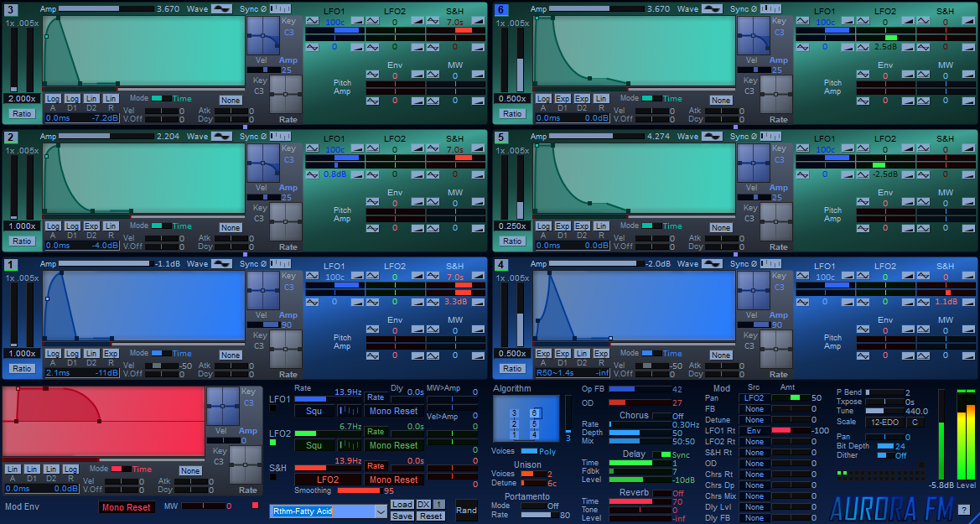Click the Sync phase icon of operator 3
Screen dimensions: 980x524
click(x=281, y=8)
